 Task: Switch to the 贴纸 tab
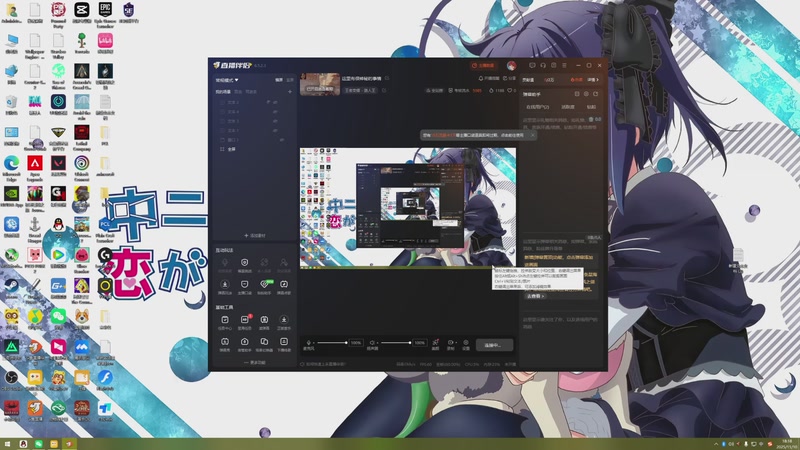(591, 107)
